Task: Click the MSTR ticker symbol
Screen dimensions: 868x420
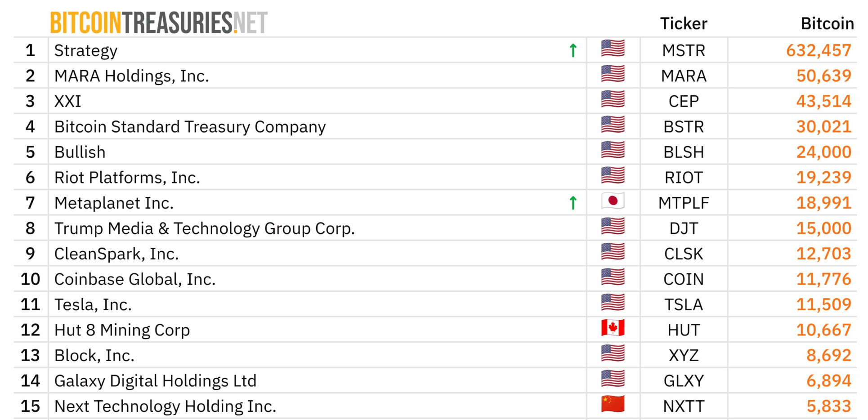Action: click(x=683, y=50)
